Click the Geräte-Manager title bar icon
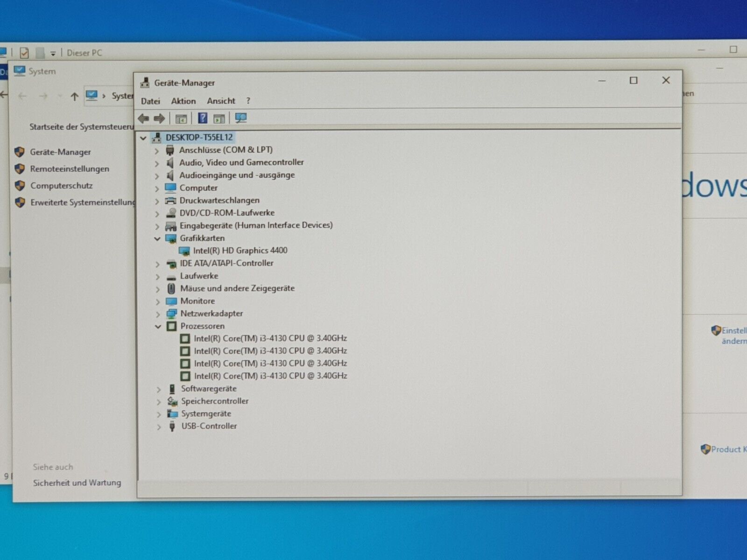The image size is (747, 560). tap(145, 83)
